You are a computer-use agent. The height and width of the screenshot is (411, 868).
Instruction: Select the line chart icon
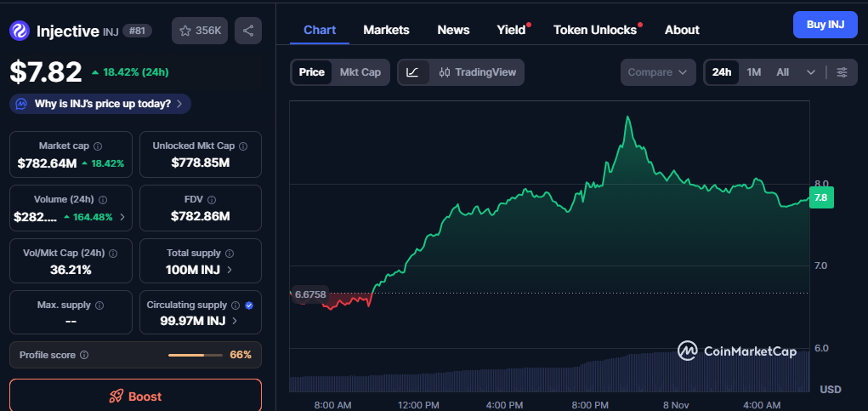click(x=412, y=72)
